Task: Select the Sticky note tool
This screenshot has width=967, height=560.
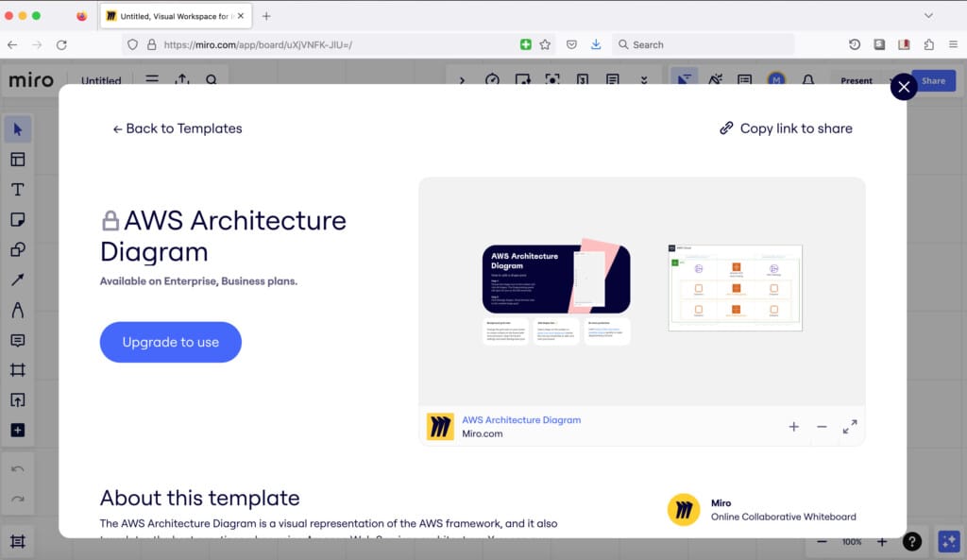Action: [x=17, y=219]
